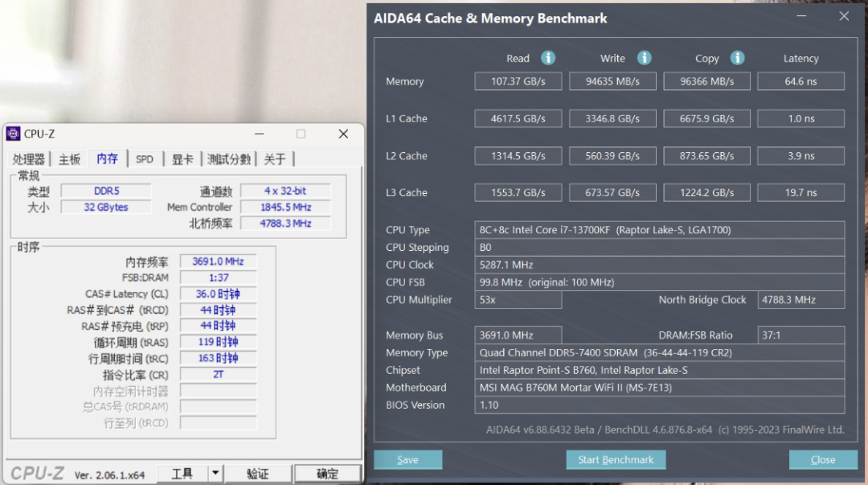Screen dimensions: 868x485
Task: Click the Write info icon in AIDA64
Action: 644,58
